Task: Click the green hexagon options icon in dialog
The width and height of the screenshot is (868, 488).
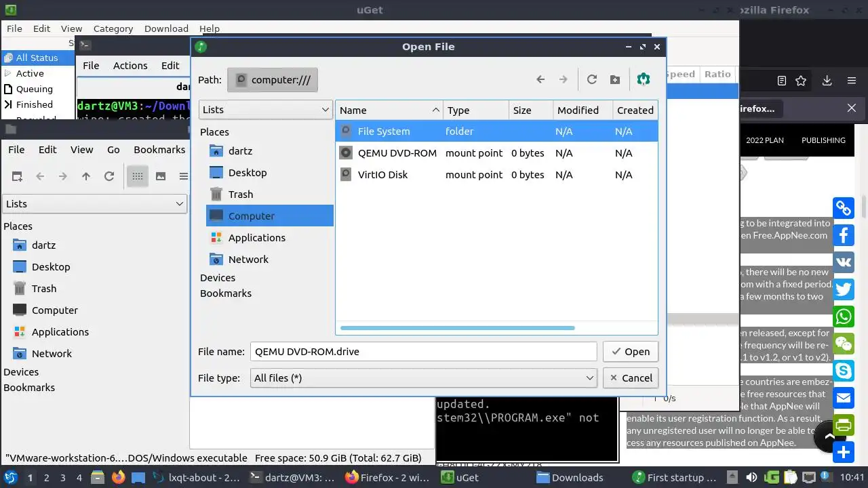Action: (x=644, y=79)
